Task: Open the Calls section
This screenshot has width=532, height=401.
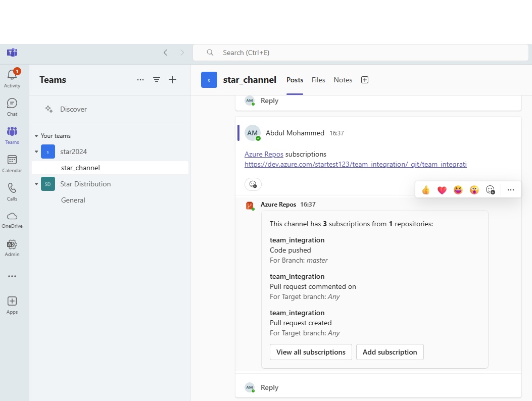Action: point(12,192)
